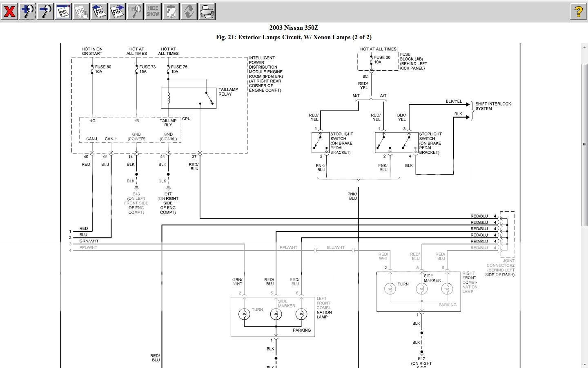Click the '2003 Nissan 350Z' title
Viewport: 588px width, 368px height.
[x=294, y=28]
